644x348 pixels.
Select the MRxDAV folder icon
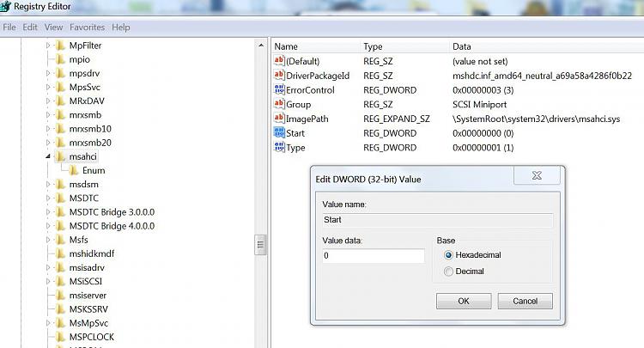click(x=60, y=101)
